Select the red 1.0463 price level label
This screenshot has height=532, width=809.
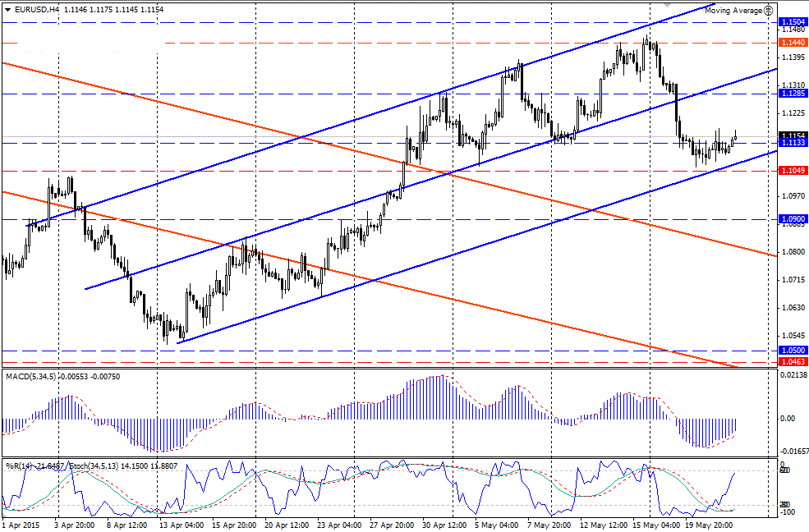(x=793, y=362)
